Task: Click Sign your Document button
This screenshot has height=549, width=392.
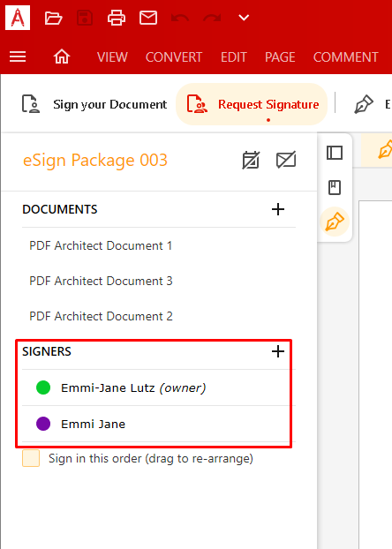Action: tap(94, 104)
